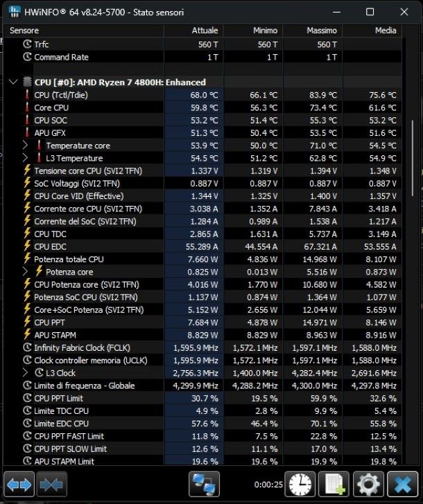Reset the elapsed time clock button
423x504 pixels.
coord(300,485)
